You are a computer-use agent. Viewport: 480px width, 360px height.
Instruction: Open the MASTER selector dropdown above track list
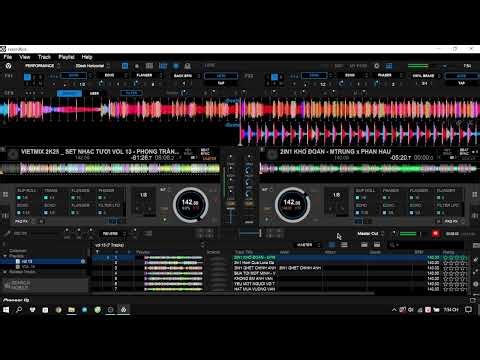[x=308, y=245]
